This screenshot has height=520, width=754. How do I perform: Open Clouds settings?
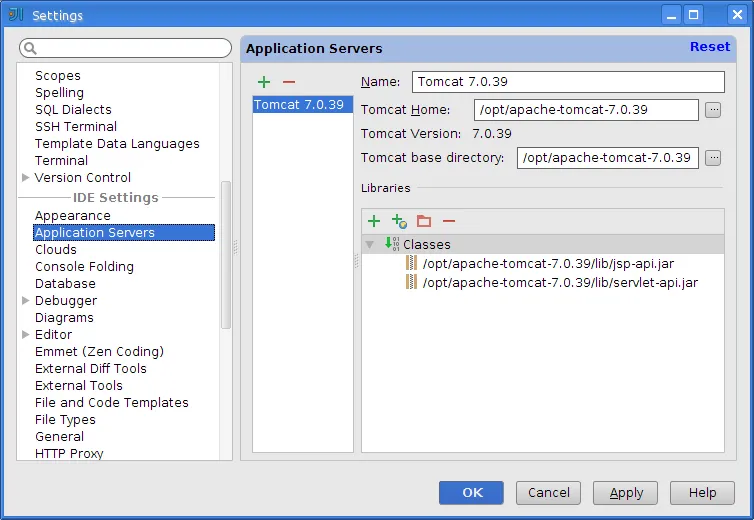[x=56, y=250]
